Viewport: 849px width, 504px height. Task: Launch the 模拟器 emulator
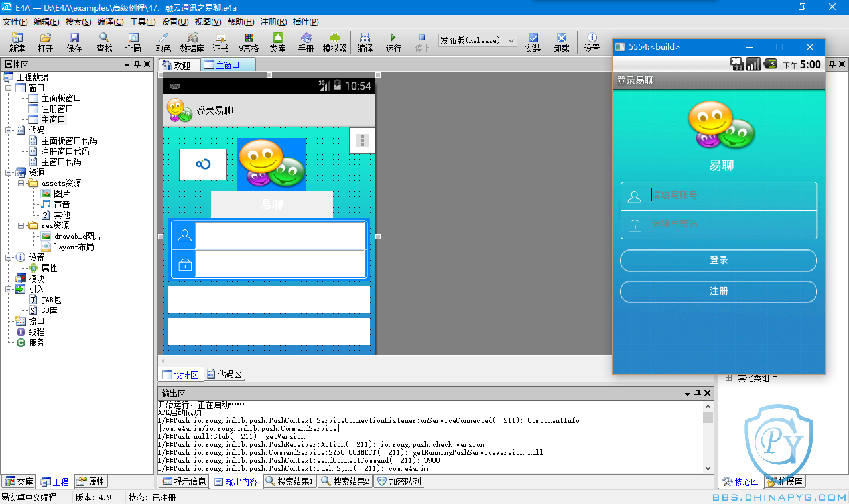[x=334, y=42]
